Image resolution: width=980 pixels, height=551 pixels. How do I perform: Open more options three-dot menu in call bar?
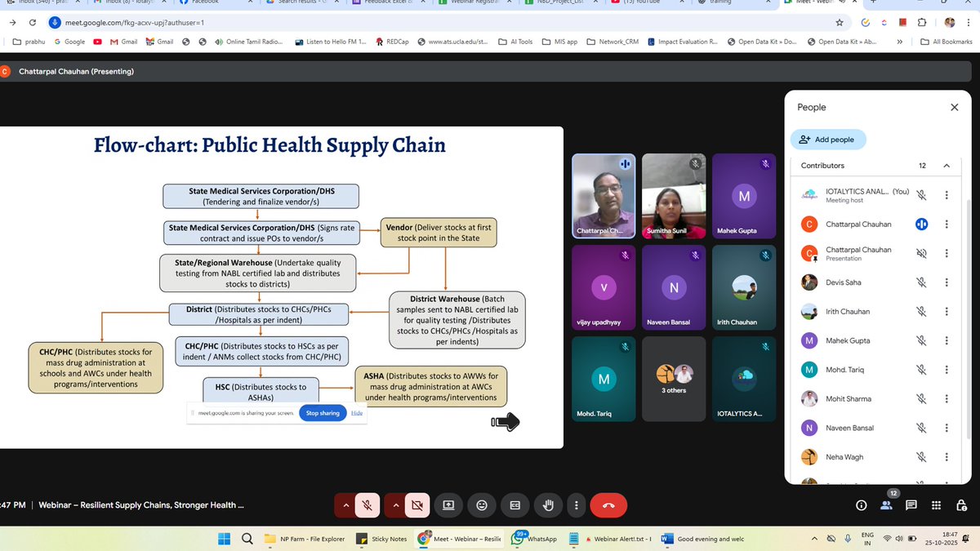pos(577,505)
